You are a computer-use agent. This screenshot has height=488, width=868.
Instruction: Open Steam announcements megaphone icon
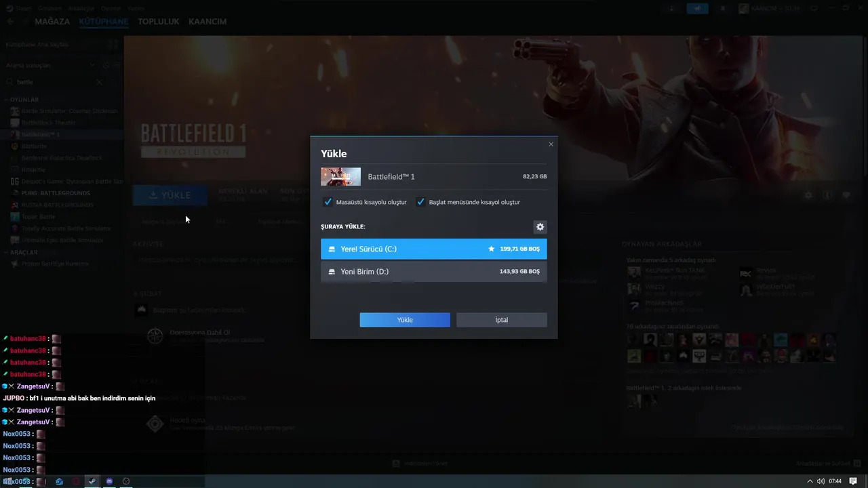(697, 8)
